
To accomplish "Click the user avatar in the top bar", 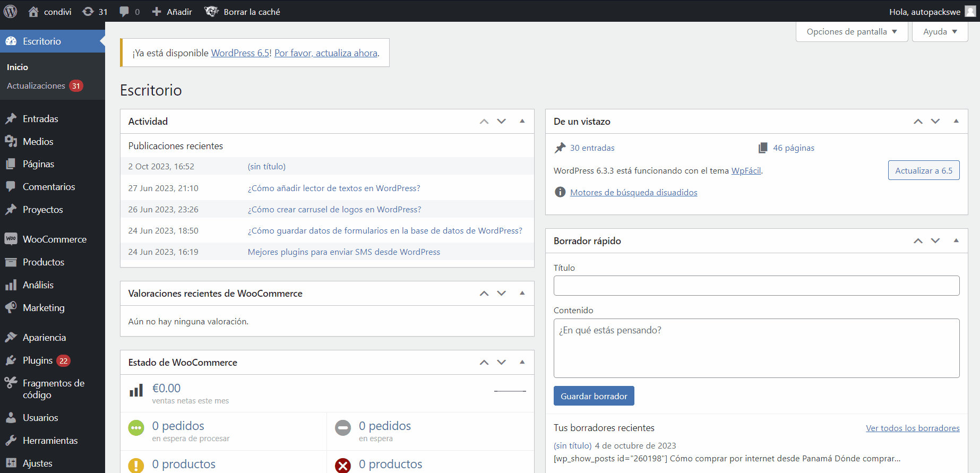I will tap(970, 12).
